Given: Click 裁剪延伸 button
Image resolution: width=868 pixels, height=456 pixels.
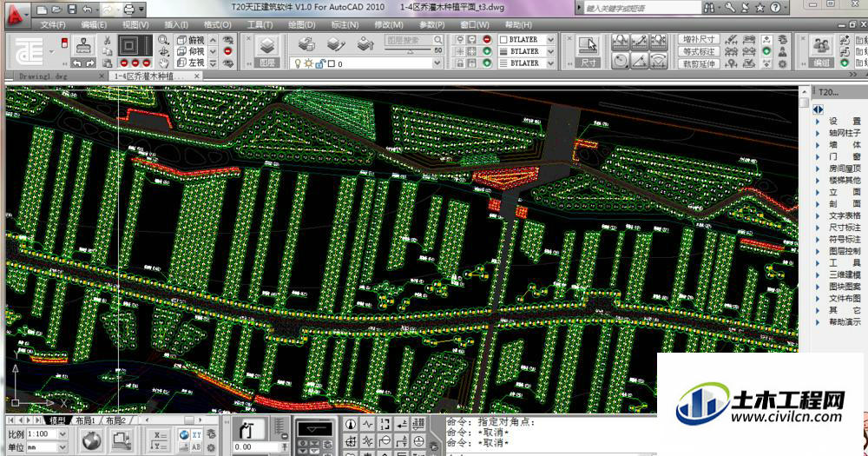Looking at the screenshot, I should (x=699, y=63).
